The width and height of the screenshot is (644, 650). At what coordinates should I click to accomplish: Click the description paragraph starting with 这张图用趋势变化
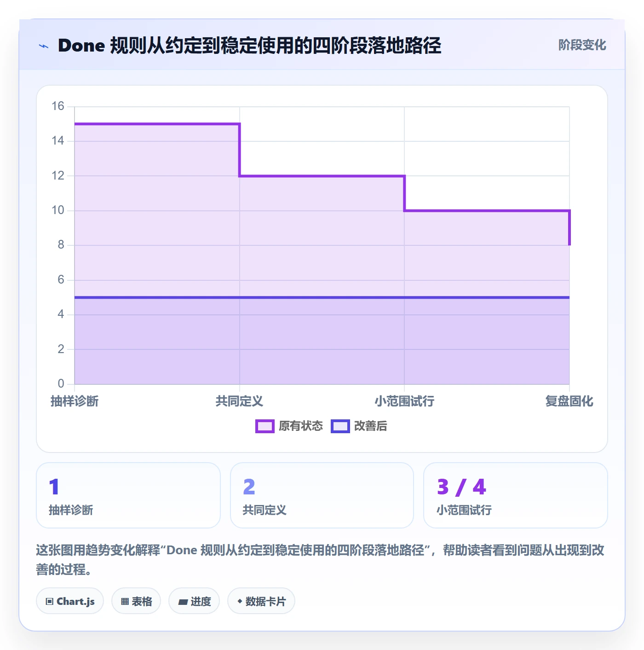(x=320, y=560)
